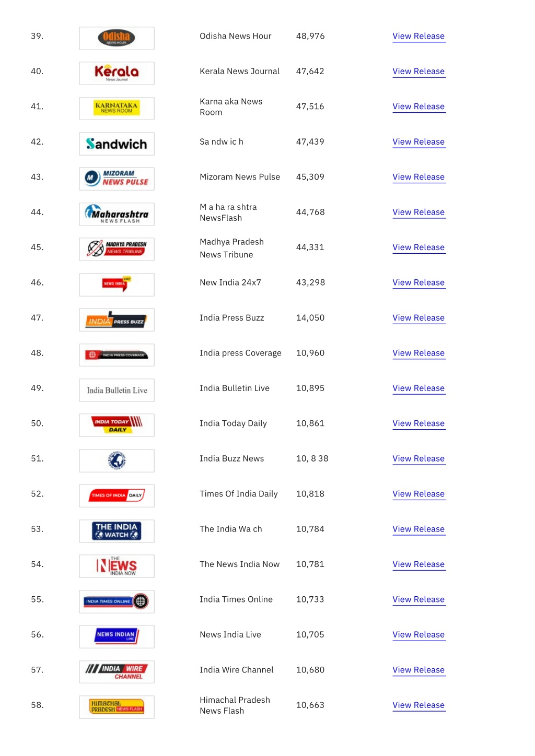Click the Odisha News Hour logo
Screen dimensions: 535x756
pyautogui.click(x=117, y=38)
